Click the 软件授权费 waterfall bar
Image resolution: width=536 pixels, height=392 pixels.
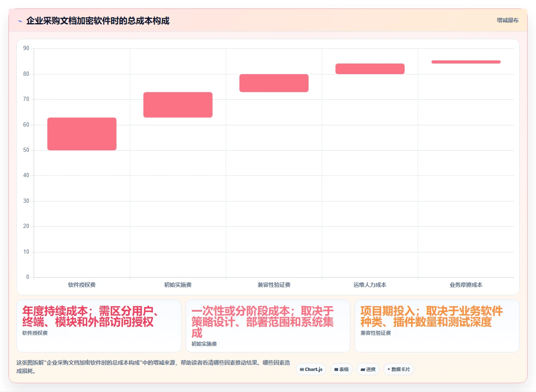coord(82,134)
